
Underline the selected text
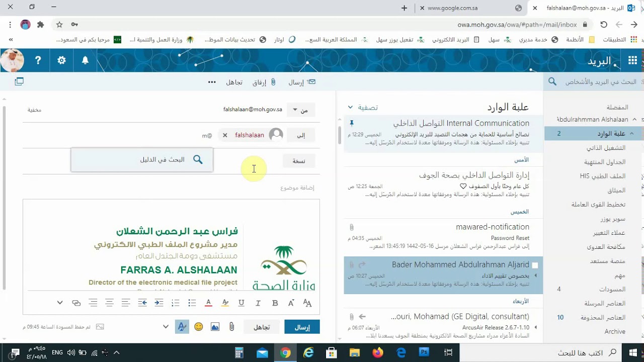[242, 303]
